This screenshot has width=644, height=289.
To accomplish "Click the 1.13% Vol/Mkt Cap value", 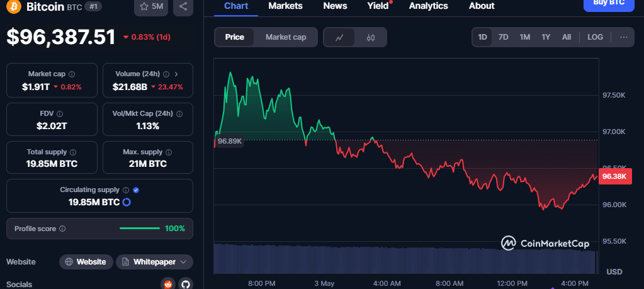I will (148, 126).
